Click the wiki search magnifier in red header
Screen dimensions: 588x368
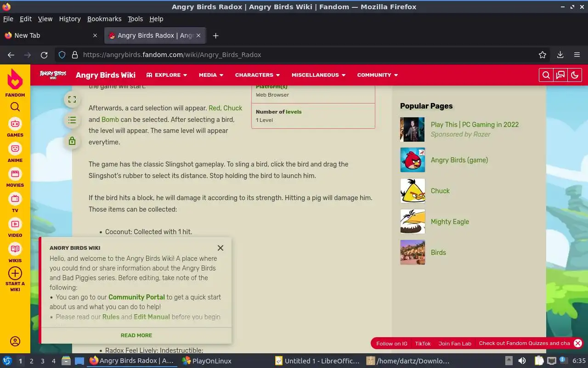click(546, 75)
